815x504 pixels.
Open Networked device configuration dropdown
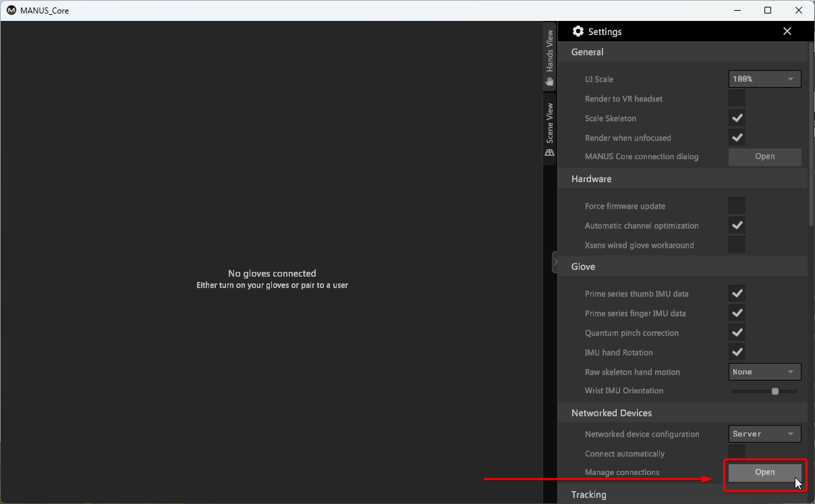pos(764,434)
